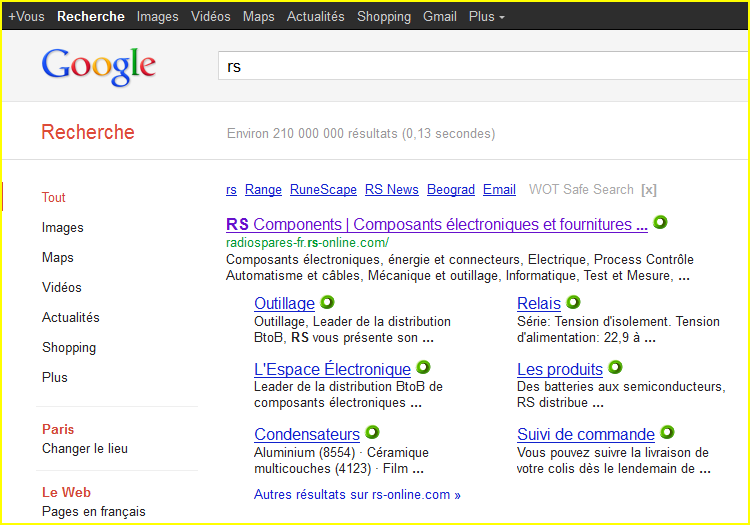Image resolution: width=750 pixels, height=525 pixels.
Task: Click the WOT Safe Search label
Action: click(x=581, y=190)
